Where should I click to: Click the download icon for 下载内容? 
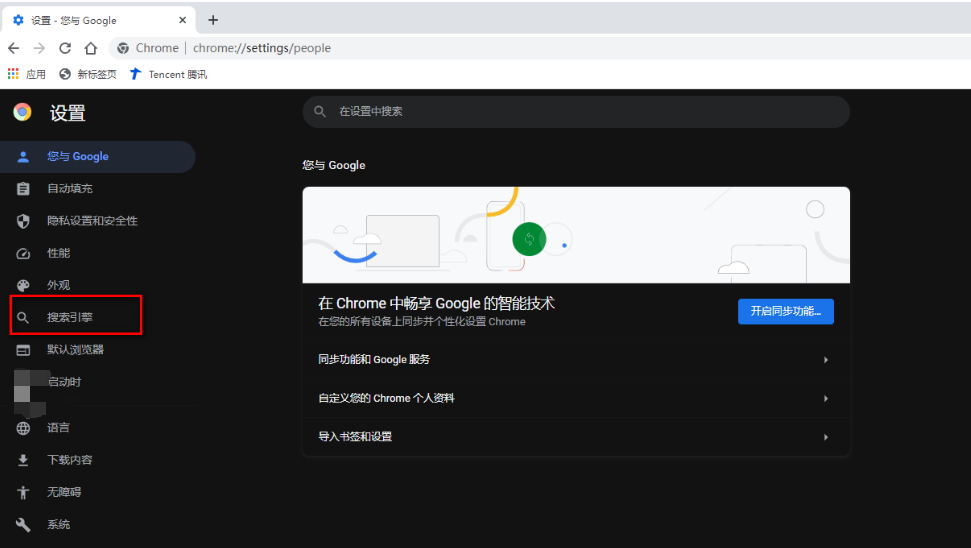pos(23,460)
